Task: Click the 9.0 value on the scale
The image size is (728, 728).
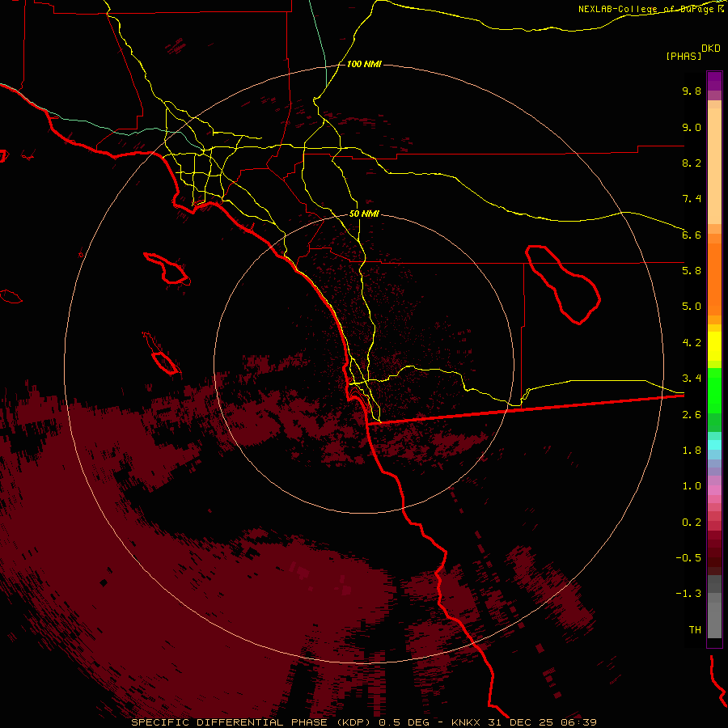Action: (692, 127)
